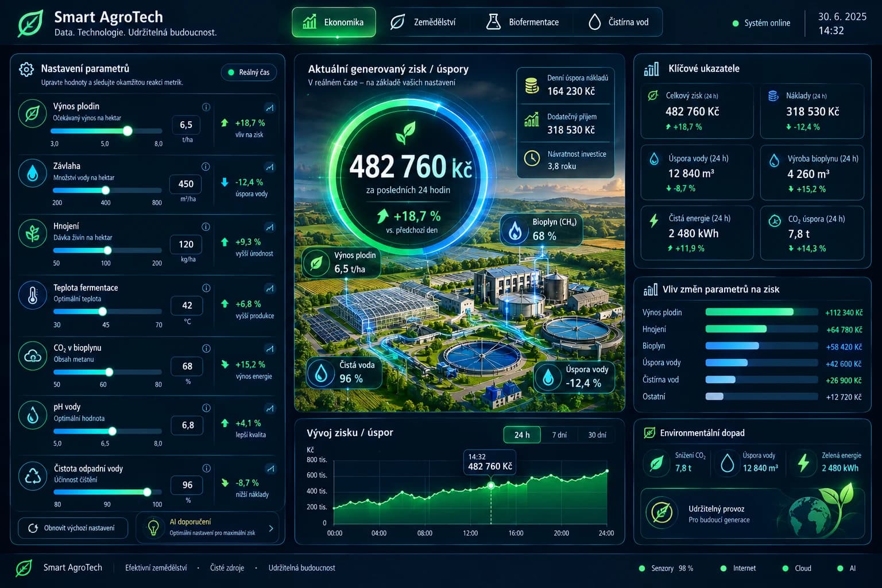The height and width of the screenshot is (588, 882).
Task: Select the 24 h chart range
Action: [x=522, y=435]
